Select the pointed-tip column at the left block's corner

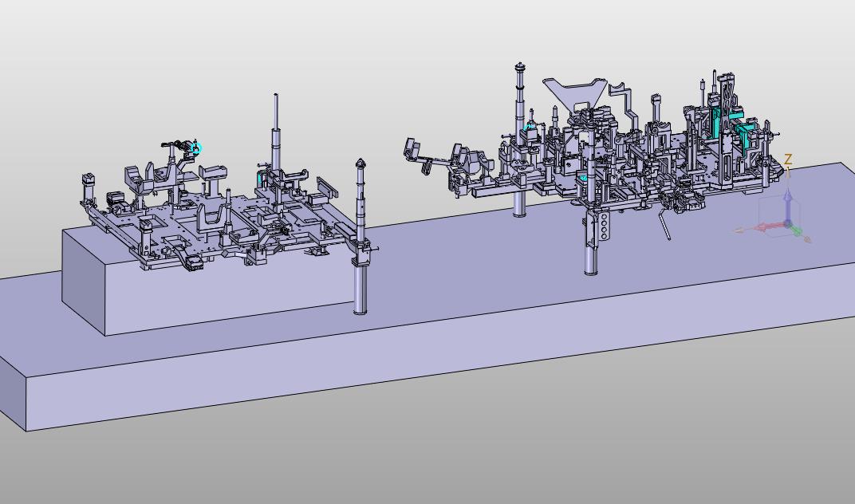pos(360,235)
